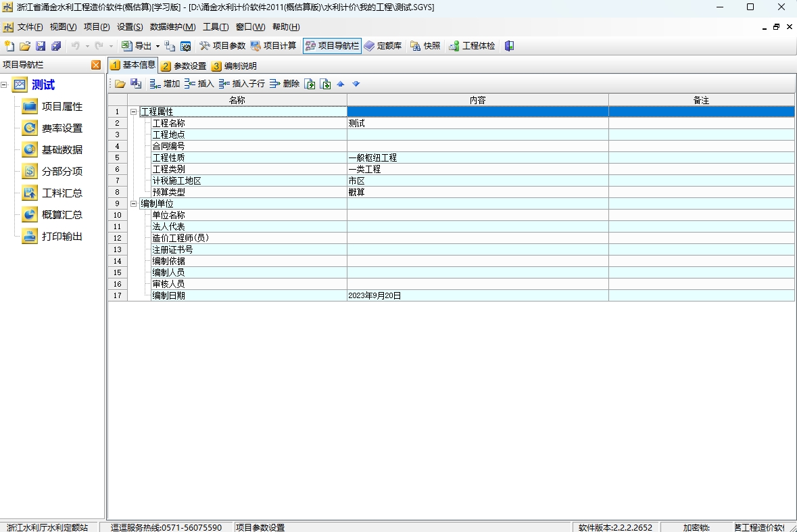Open the 数据维护 menu

[x=172, y=27]
